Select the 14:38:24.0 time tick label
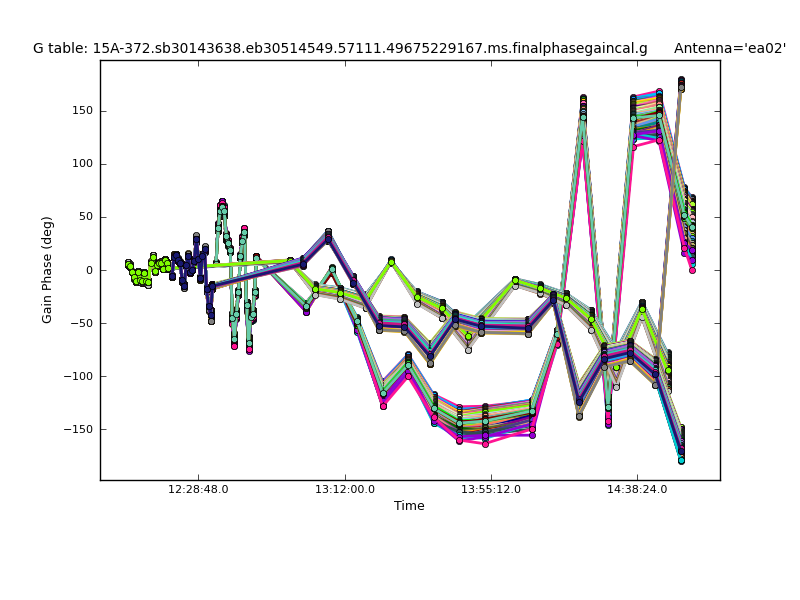This screenshot has width=800, height=600. [x=637, y=490]
